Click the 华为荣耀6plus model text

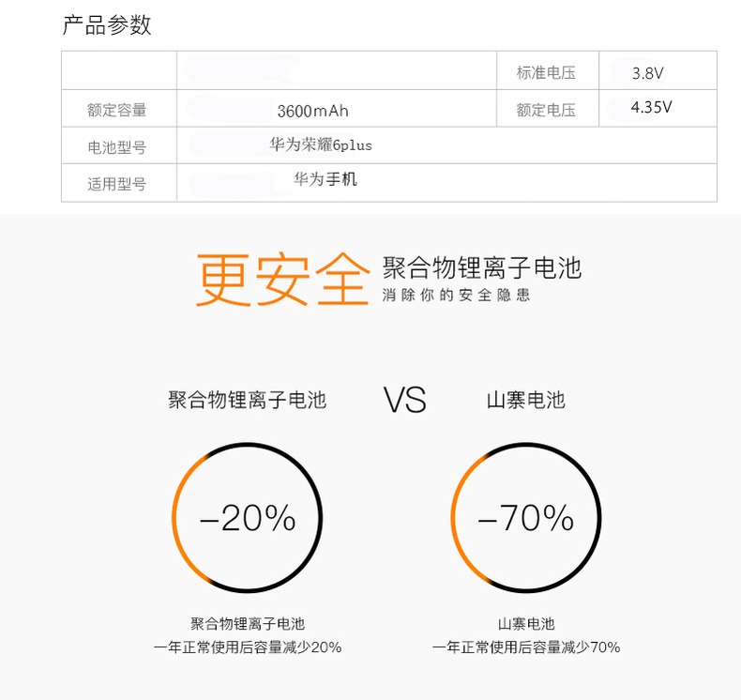(321, 145)
